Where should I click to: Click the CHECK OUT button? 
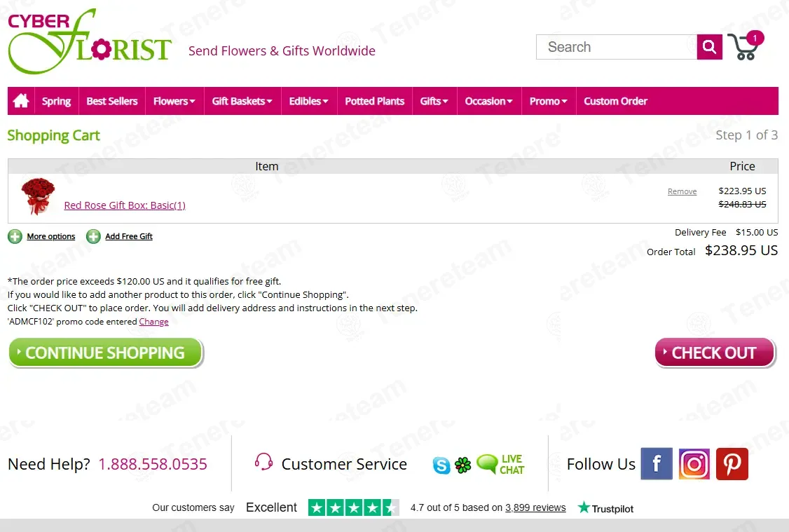(715, 353)
